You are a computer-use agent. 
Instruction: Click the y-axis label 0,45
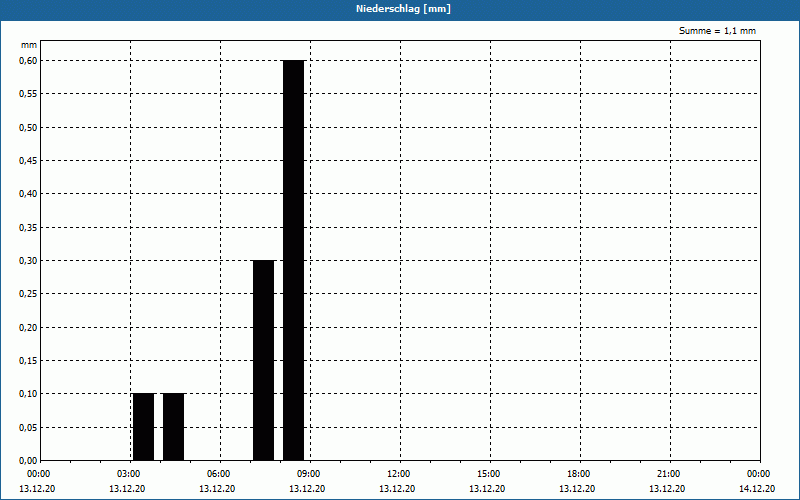pos(28,161)
